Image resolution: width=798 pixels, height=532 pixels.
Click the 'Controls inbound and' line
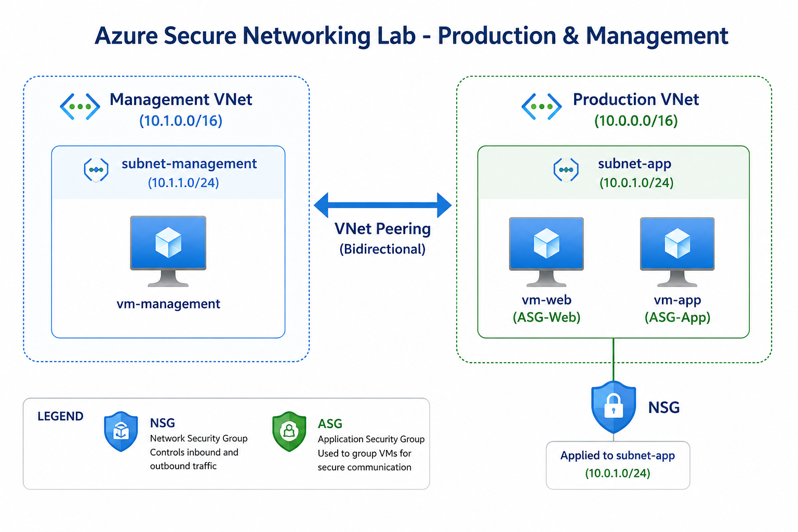tap(194, 453)
